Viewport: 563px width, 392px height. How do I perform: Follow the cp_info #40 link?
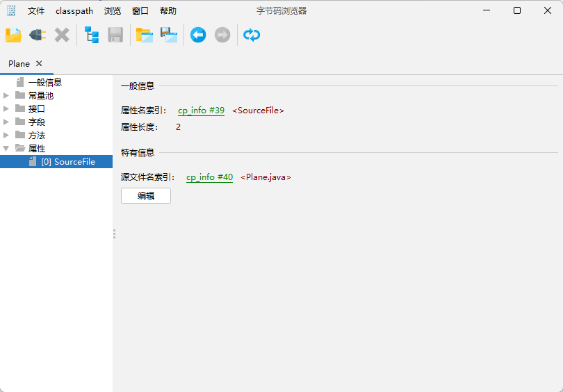click(x=209, y=177)
